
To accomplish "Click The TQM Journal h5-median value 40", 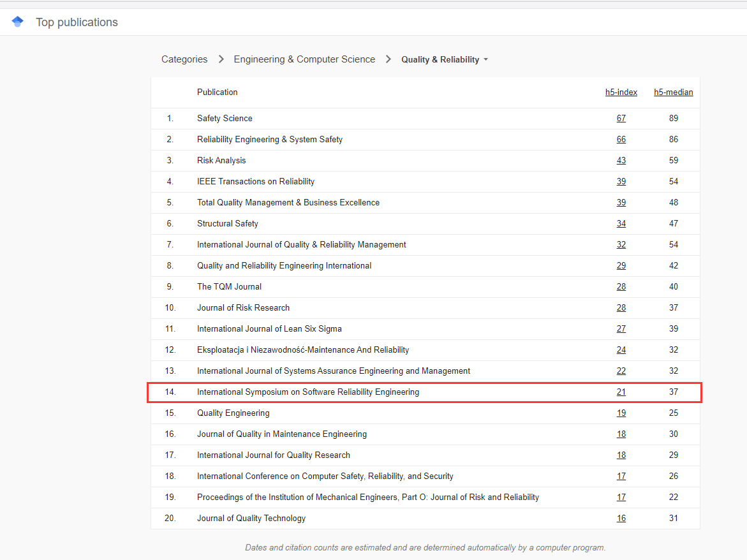I will 673,286.
